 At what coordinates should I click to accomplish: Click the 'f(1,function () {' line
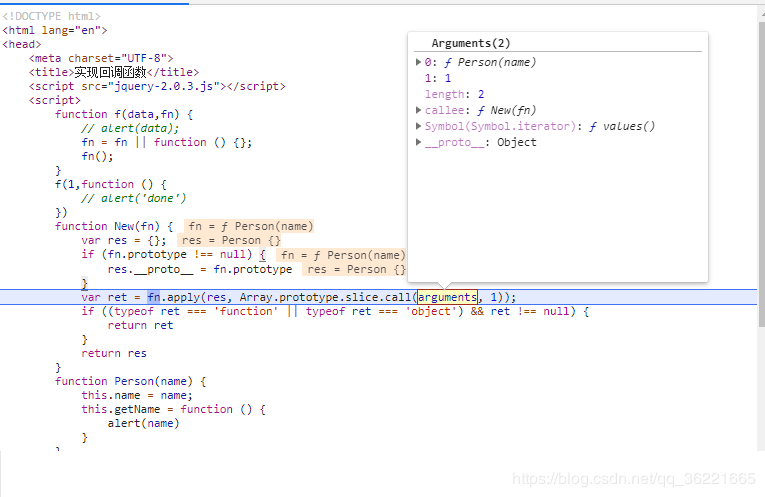tap(111, 184)
